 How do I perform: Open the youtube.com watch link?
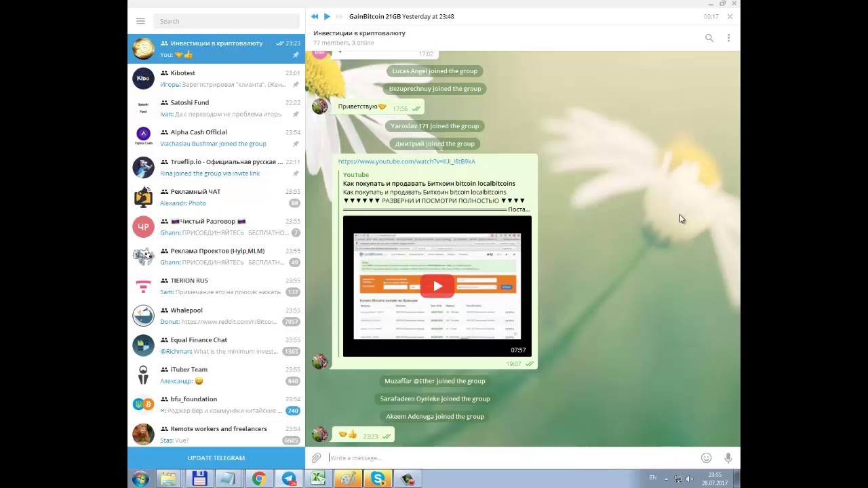tap(406, 161)
